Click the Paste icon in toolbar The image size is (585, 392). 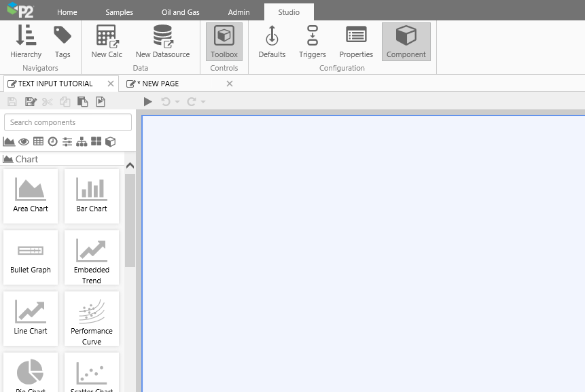(x=83, y=102)
